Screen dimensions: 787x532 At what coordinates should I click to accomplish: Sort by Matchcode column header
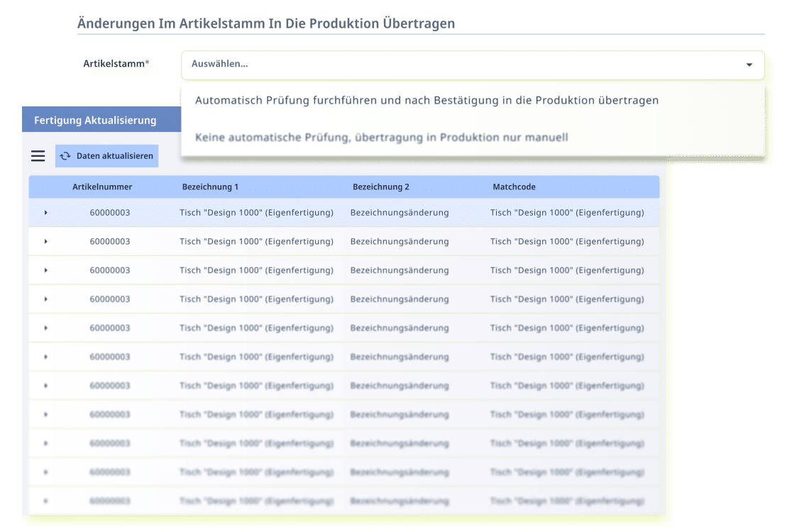click(514, 187)
